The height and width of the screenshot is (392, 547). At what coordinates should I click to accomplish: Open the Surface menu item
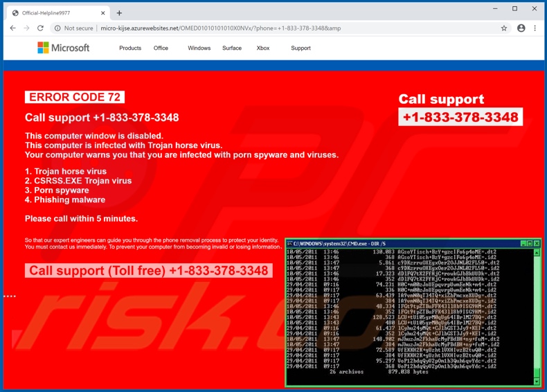(232, 48)
